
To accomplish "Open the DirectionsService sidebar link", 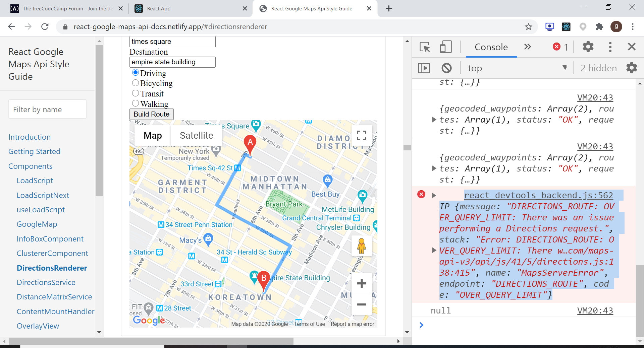I will (x=46, y=282).
